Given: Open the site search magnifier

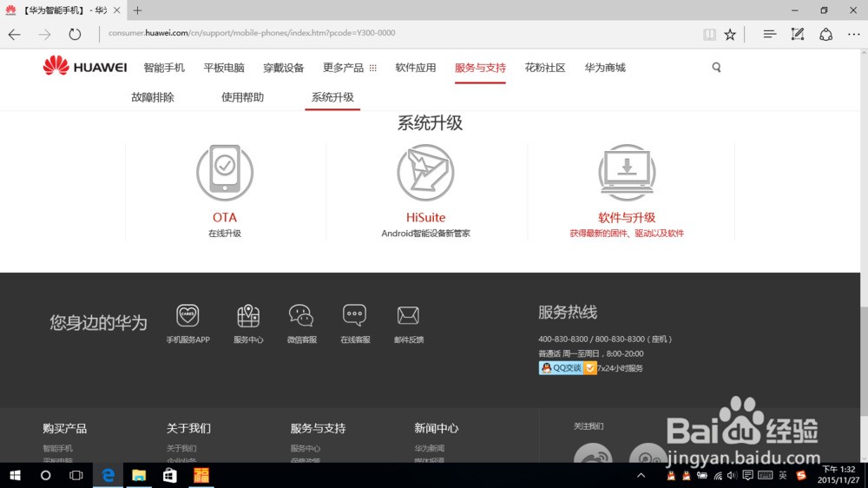Looking at the screenshot, I should pyautogui.click(x=716, y=68).
